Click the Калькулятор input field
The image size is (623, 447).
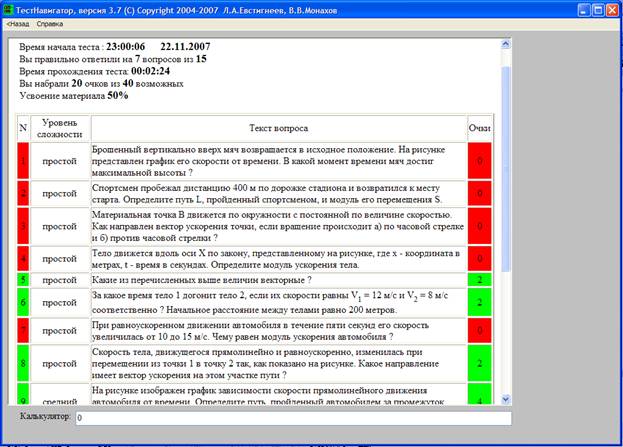pyautogui.click(x=293, y=418)
